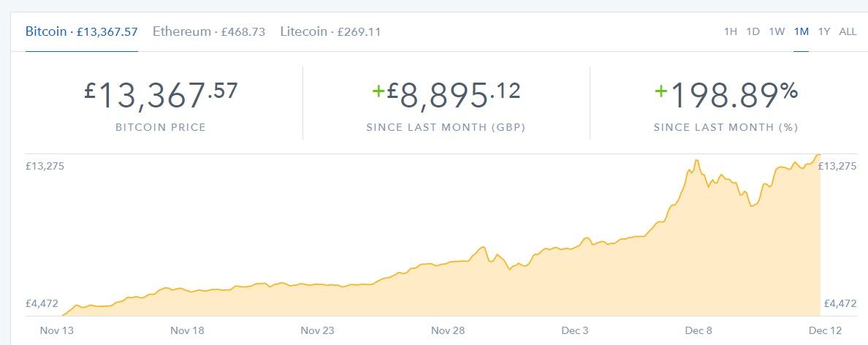Click the Nov 28 axis label
Viewport: 868px width, 345px height.
(x=448, y=330)
